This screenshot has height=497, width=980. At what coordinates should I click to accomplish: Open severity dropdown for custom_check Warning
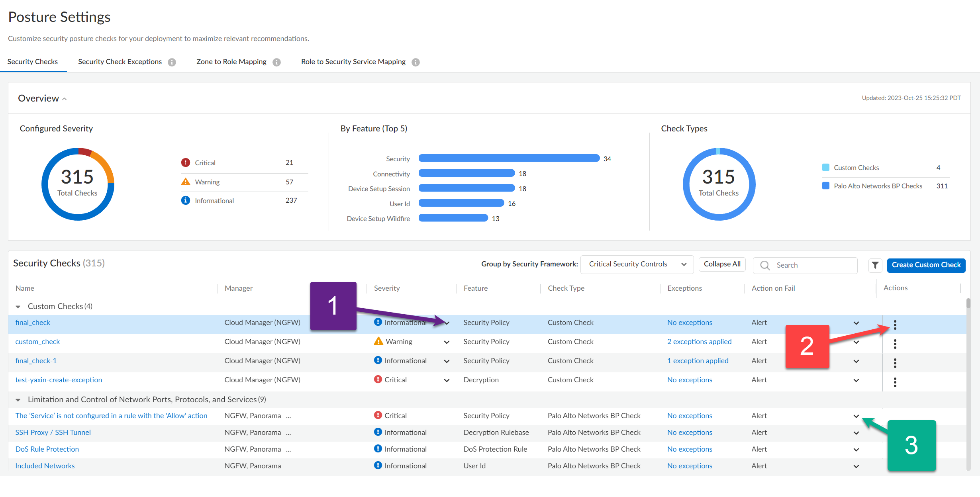[x=447, y=342]
